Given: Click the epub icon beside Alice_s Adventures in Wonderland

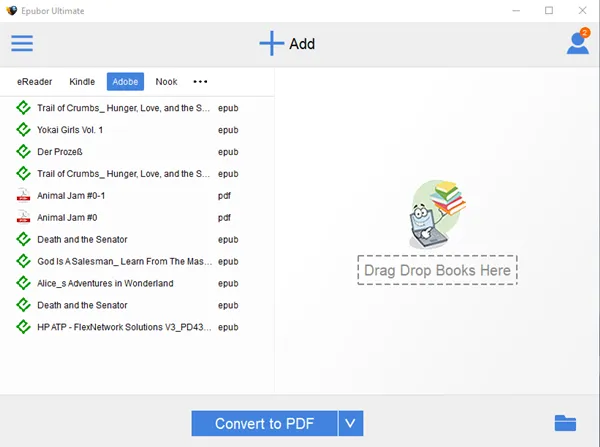Looking at the screenshot, I should (23, 283).
